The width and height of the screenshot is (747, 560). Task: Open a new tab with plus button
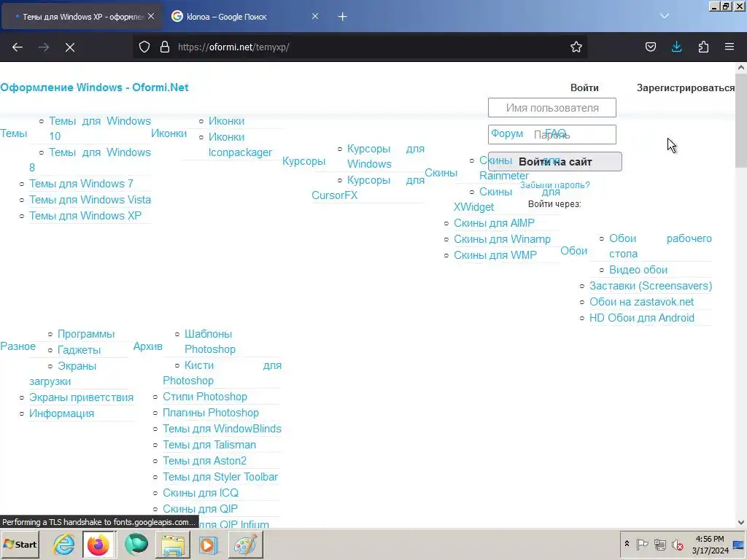pyautogui.click(x=343, y=17)
